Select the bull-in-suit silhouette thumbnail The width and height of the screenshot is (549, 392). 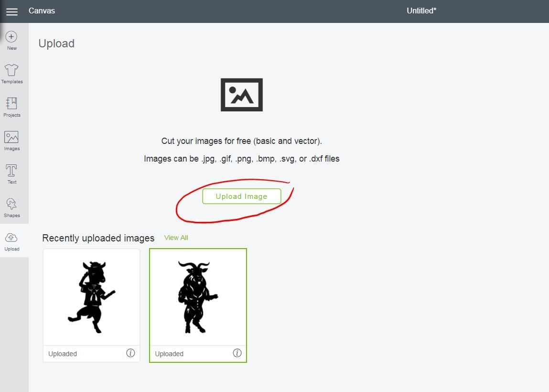[91, 297]
